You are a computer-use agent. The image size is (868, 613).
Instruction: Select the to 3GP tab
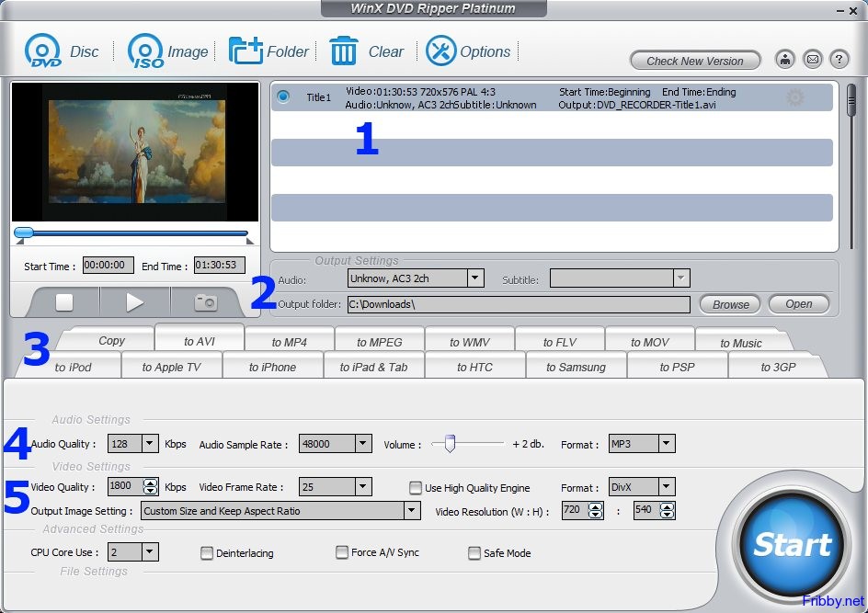778,367
